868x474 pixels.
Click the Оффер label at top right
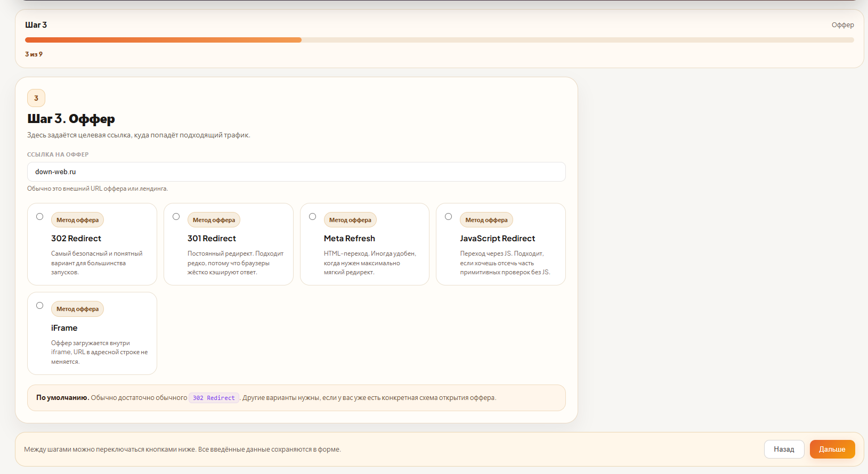pyautogui.click(x=842, y=25)
